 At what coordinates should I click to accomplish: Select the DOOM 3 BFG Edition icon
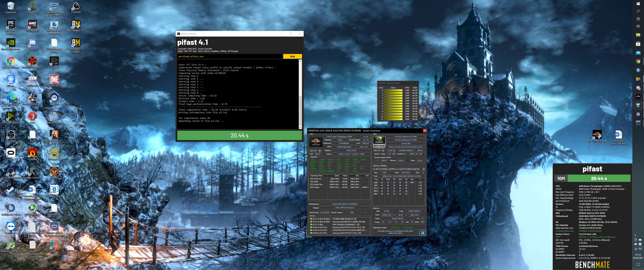[33, 63]
